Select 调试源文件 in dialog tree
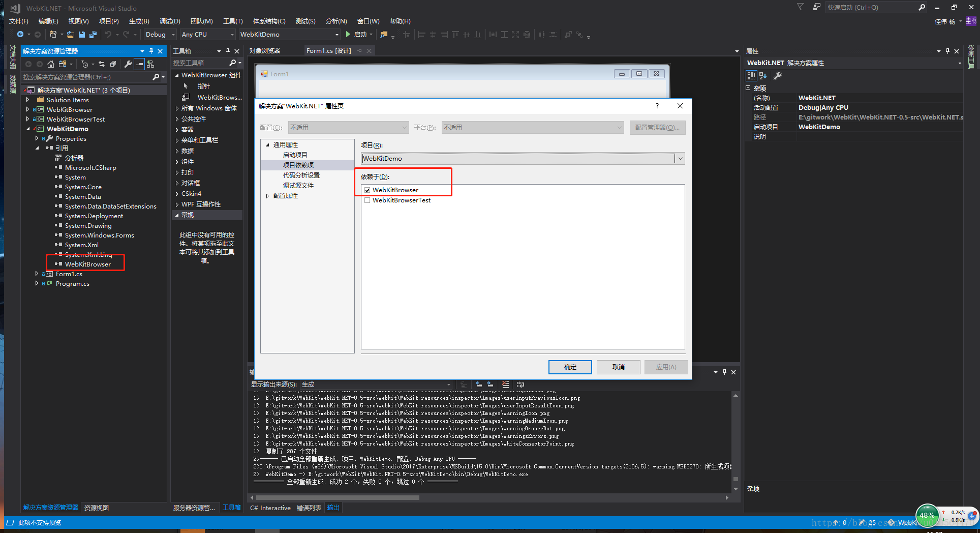This screenshot has height=533, width=980. 298,186
